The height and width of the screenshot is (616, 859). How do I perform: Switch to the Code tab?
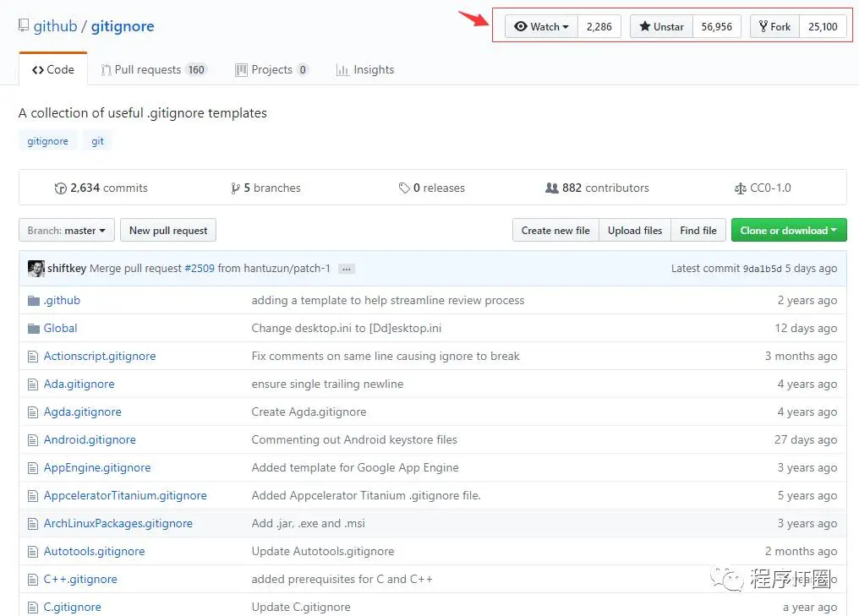tap(53, 69)
